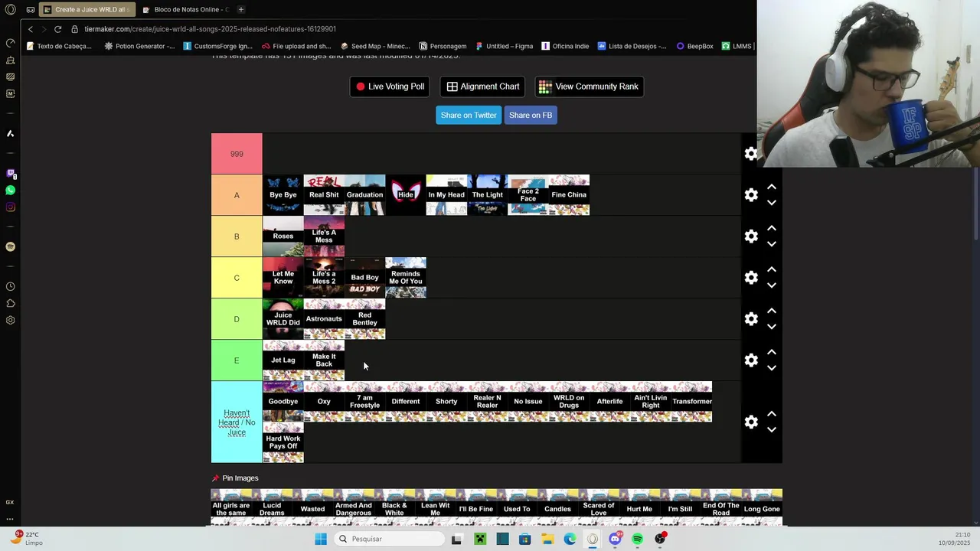This screenshot has height=551, width=980.
Task: Open OBS Studio from the taskbar
Action: click(660, 539)
